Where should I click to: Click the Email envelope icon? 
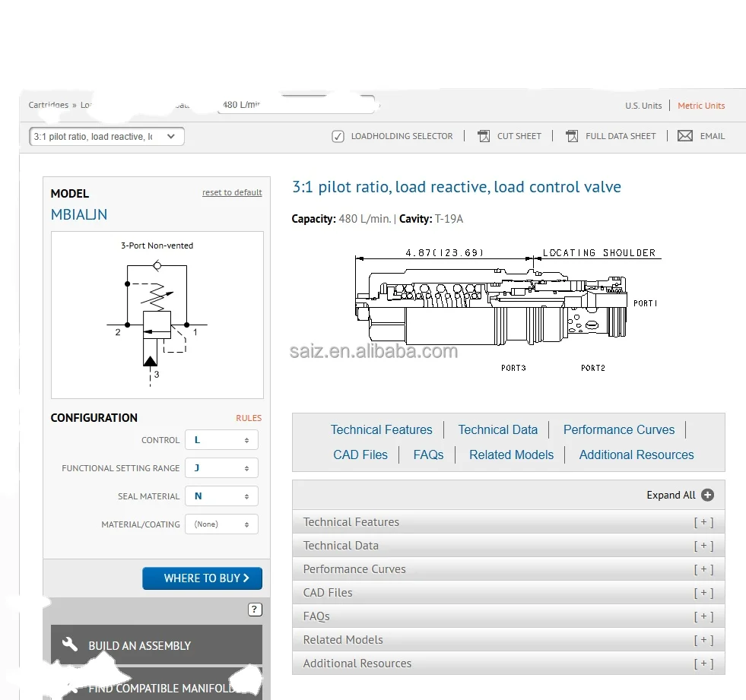[684, 136]
